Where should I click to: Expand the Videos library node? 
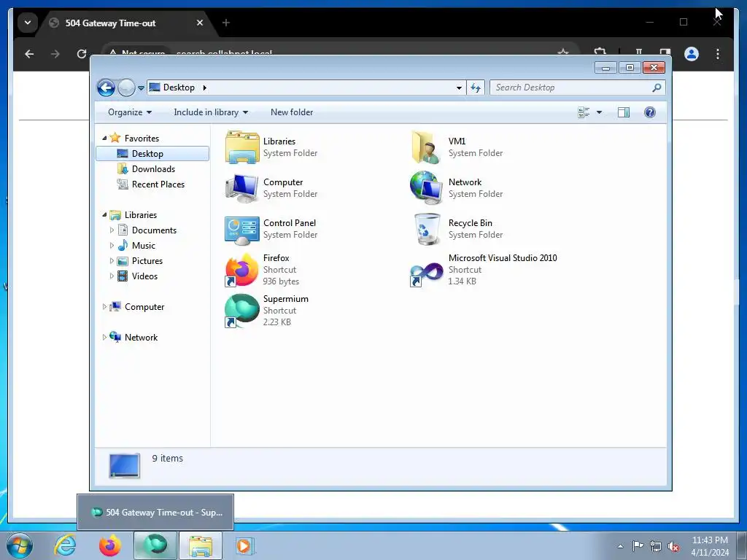(x=112, y=276)
